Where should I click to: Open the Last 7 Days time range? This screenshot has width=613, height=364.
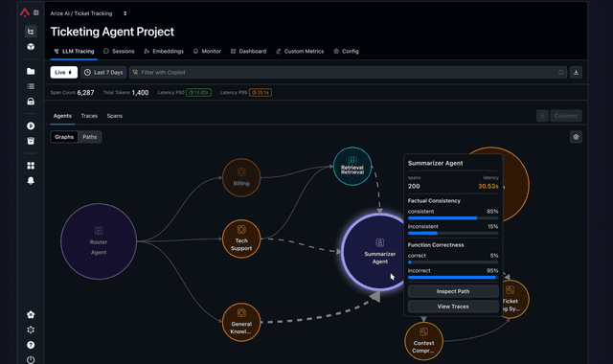click(103, 73)
